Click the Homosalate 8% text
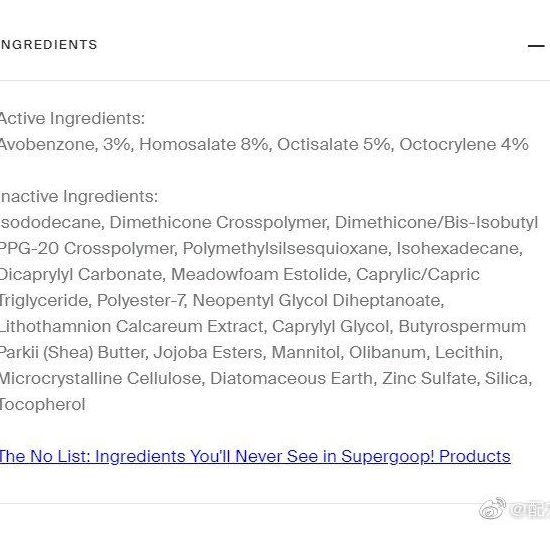The image size is (550, 550). click(x=203, y=145)
